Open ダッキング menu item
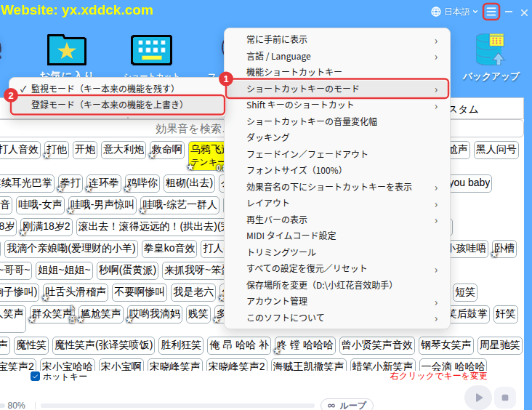532x410 pixels. click(x=337, y=137)
